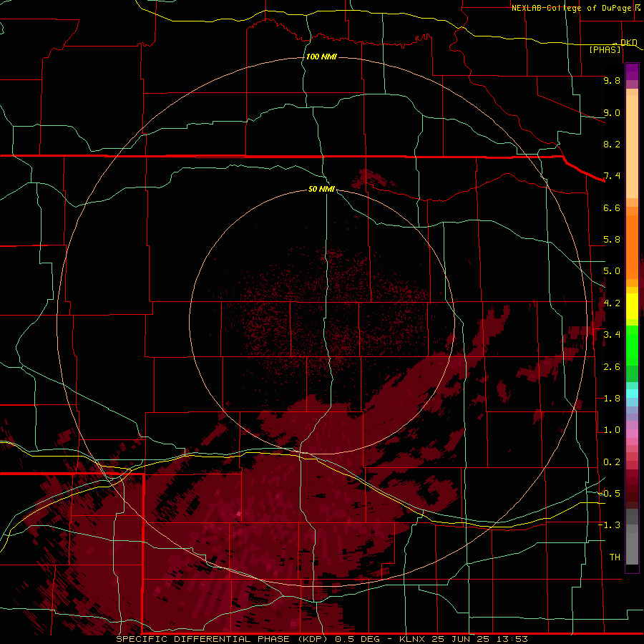Click the 100 NMI range ring label

[x=321, y=57]
